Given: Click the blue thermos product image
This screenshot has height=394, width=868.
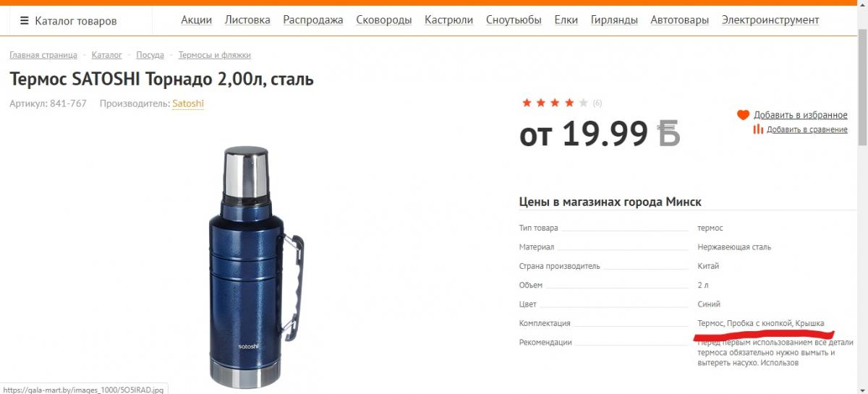Looking at the screenshot, I should tap(253, 266).
